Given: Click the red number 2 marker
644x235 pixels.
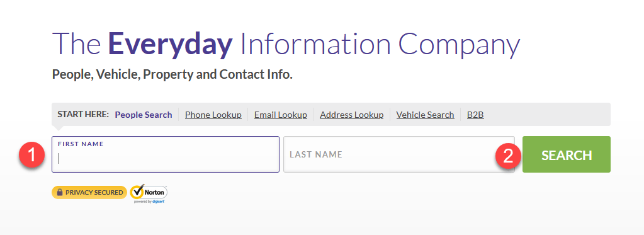Looking at the screenshot, I should (x=509, y=156).
